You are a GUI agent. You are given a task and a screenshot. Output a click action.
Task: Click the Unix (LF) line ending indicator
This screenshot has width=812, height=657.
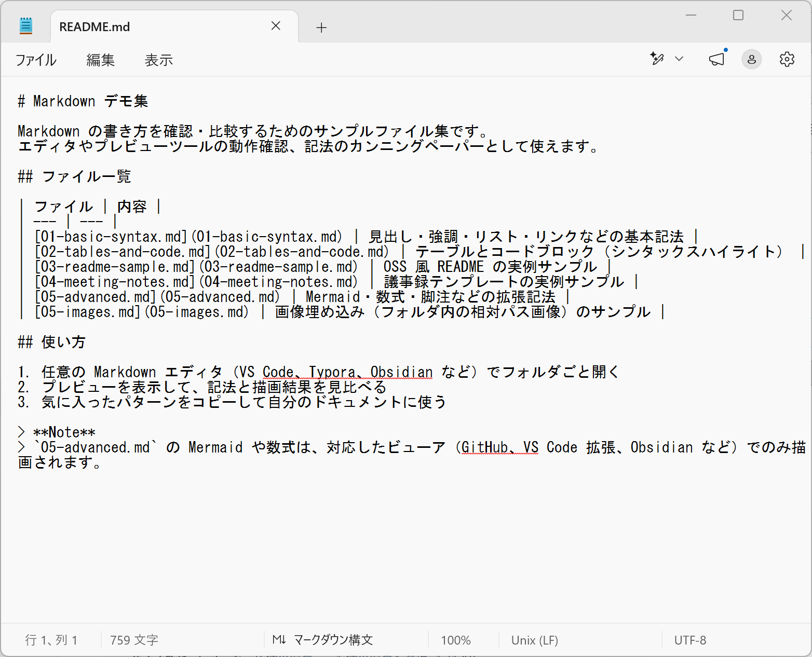pyautogui.click(x=534, y=640)
